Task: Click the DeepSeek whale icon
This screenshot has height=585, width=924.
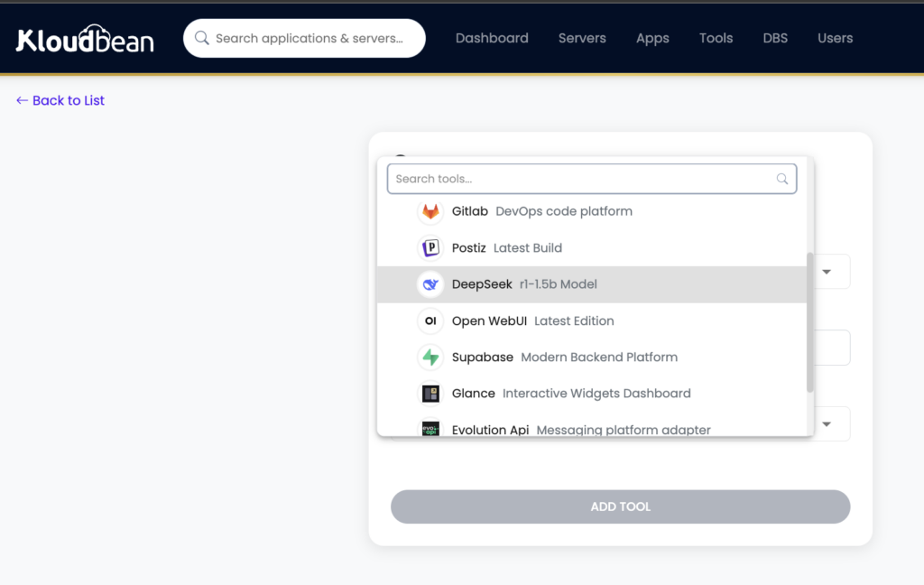Action: (430, 284)
